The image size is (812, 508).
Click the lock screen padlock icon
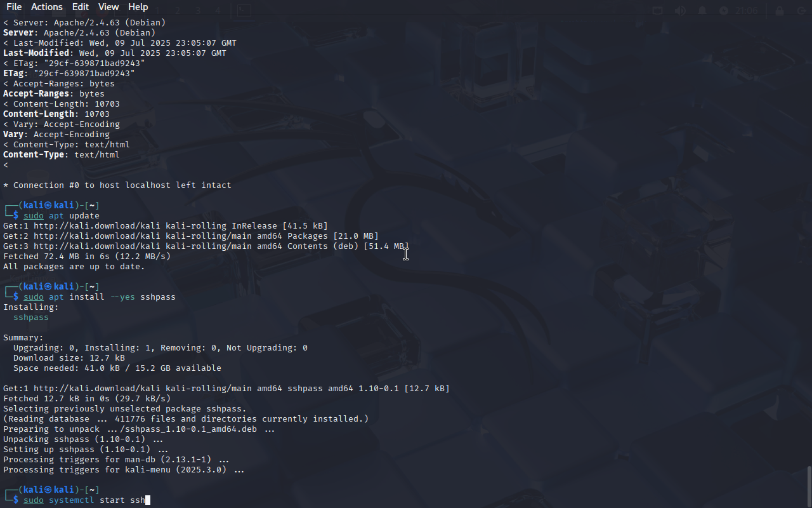click(780, 11)
